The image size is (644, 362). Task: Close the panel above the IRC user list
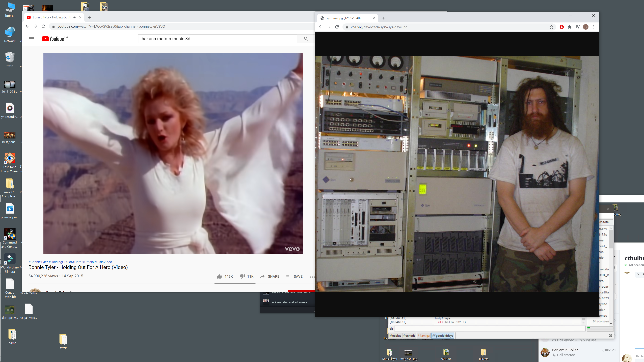608,209
